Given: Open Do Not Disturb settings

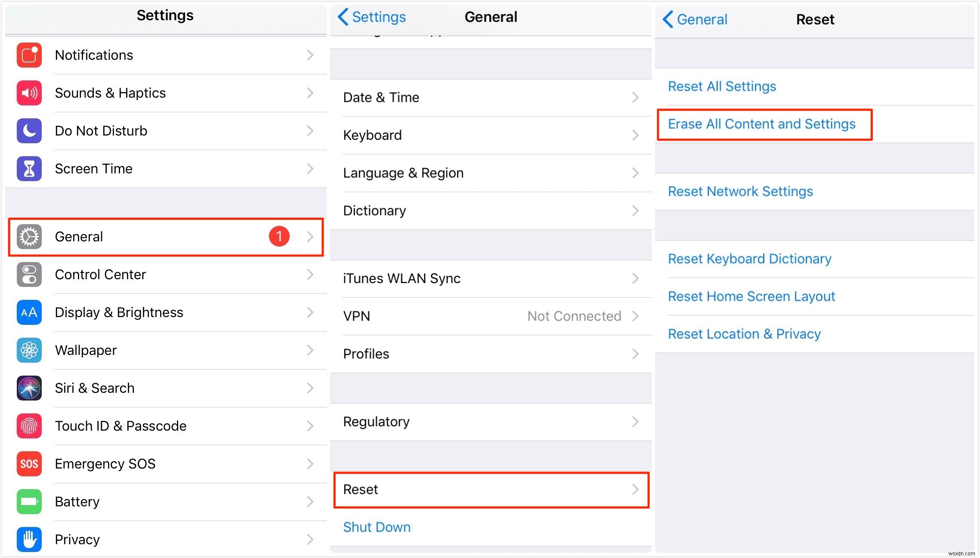Looking at the screenshot, I should 165,131.
